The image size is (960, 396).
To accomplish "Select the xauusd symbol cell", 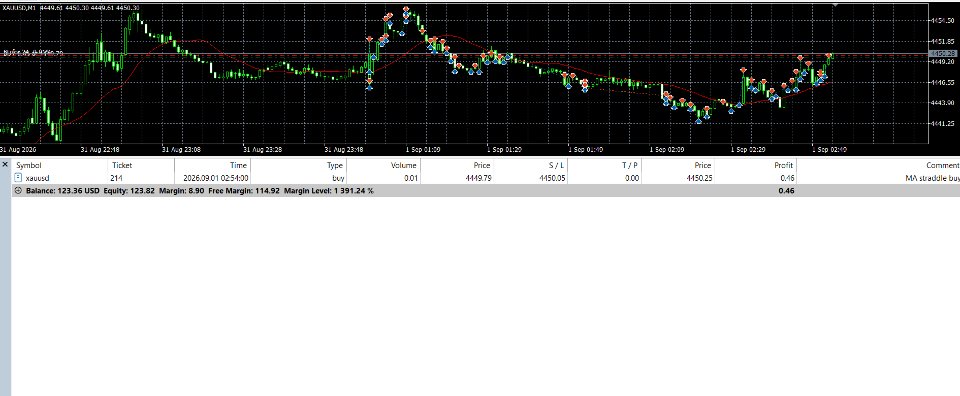I will coord(37,178).
